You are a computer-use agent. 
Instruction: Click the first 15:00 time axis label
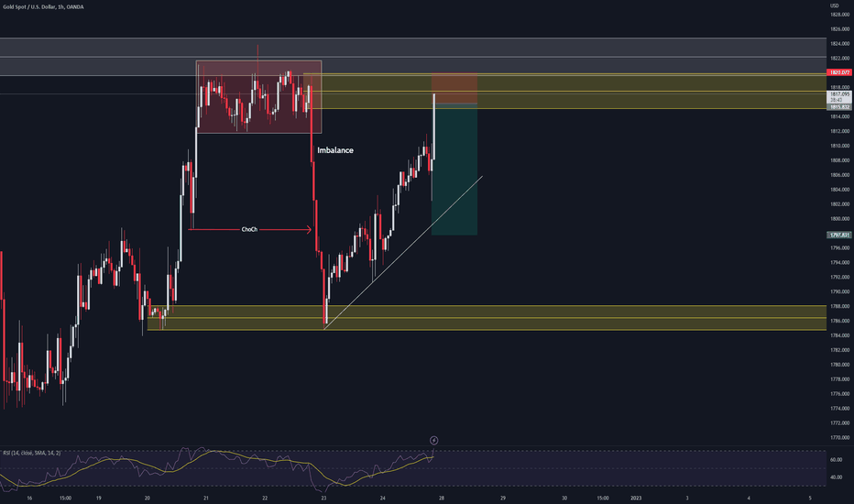point(65,498)
